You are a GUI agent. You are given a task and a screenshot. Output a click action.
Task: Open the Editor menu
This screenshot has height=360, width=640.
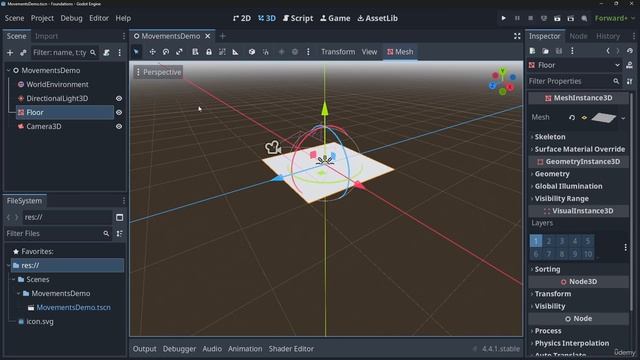[99, 18]
